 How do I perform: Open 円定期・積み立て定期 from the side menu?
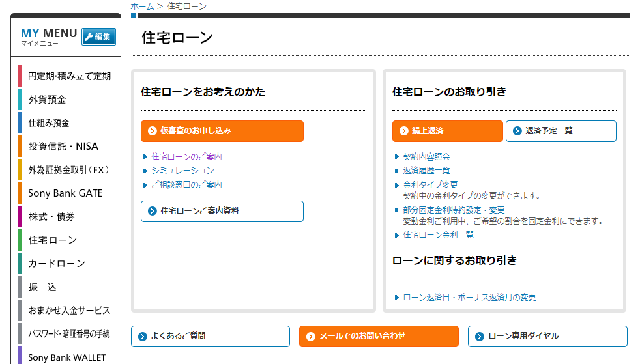click(x=69, y=76)
